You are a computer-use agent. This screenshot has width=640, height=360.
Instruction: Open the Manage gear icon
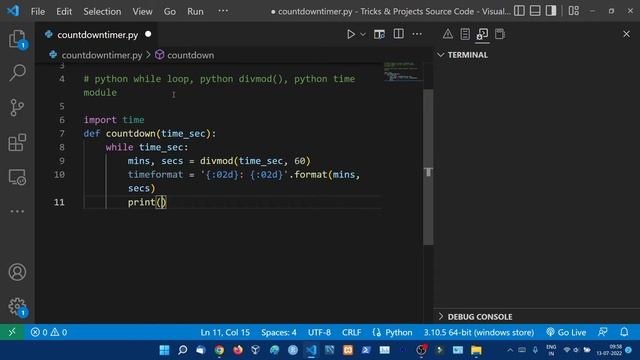[x=17, y=307]
